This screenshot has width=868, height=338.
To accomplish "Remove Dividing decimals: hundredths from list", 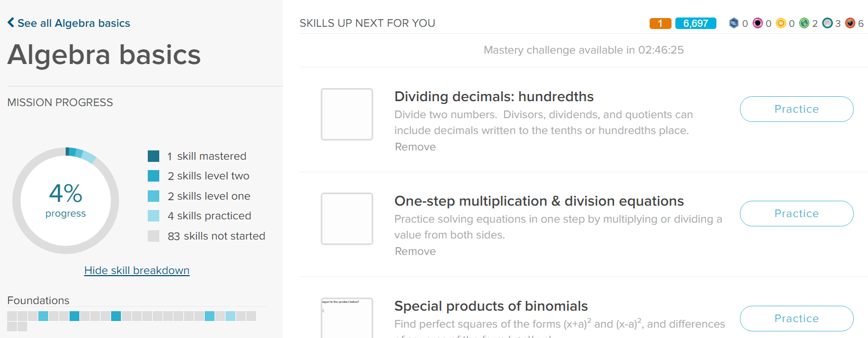I will pyautogui.click(x=415, y=147).
